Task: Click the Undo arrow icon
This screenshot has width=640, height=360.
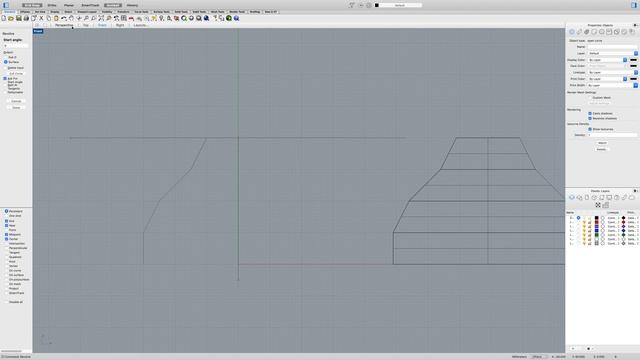Action: [64, 18]
